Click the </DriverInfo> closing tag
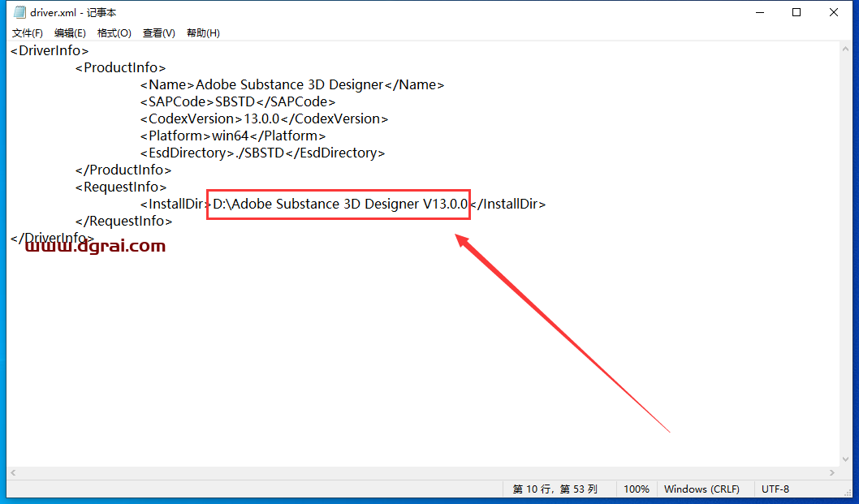The image size is (859, 504). point(52,238)
